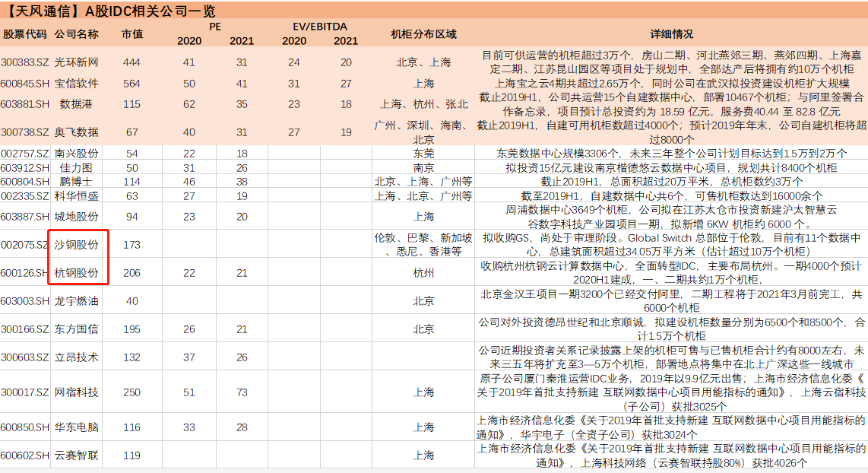Select region cell 南京
Image resolution: width=868 pixels, height=473 pixels.
click(x=423, y=168)
